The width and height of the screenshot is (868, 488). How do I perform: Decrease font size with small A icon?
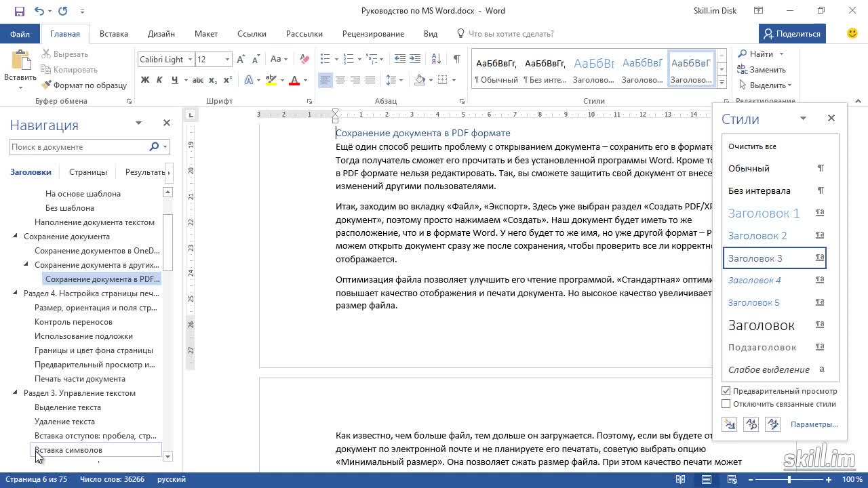click(x=256, y=60)
